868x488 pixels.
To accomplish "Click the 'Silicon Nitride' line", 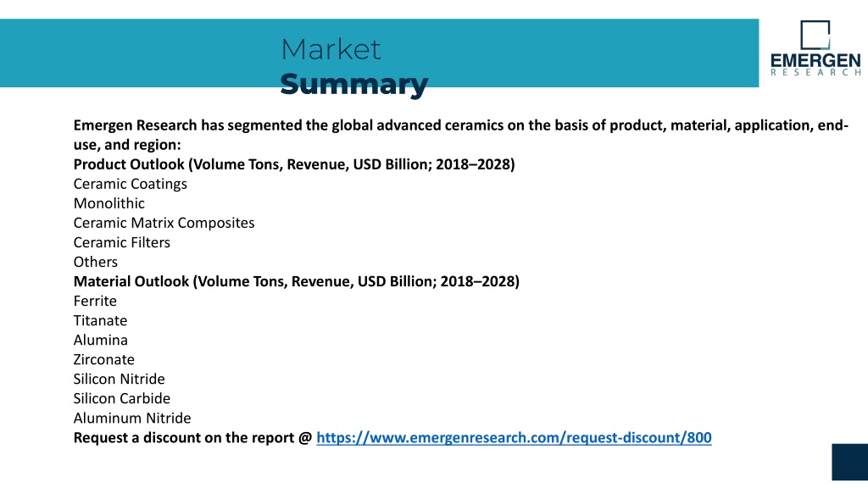I will pos(119,379).
